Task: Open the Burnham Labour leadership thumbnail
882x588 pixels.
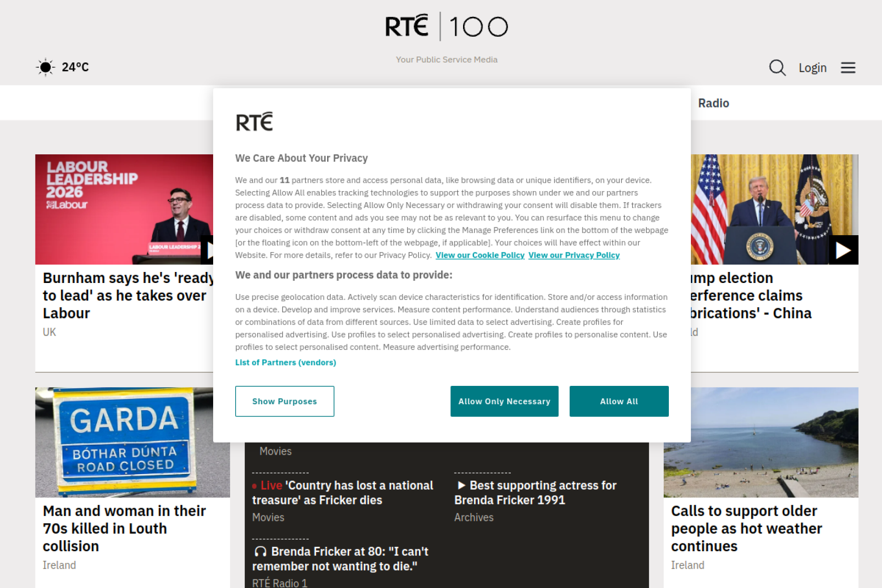Action: click(124, 209)
